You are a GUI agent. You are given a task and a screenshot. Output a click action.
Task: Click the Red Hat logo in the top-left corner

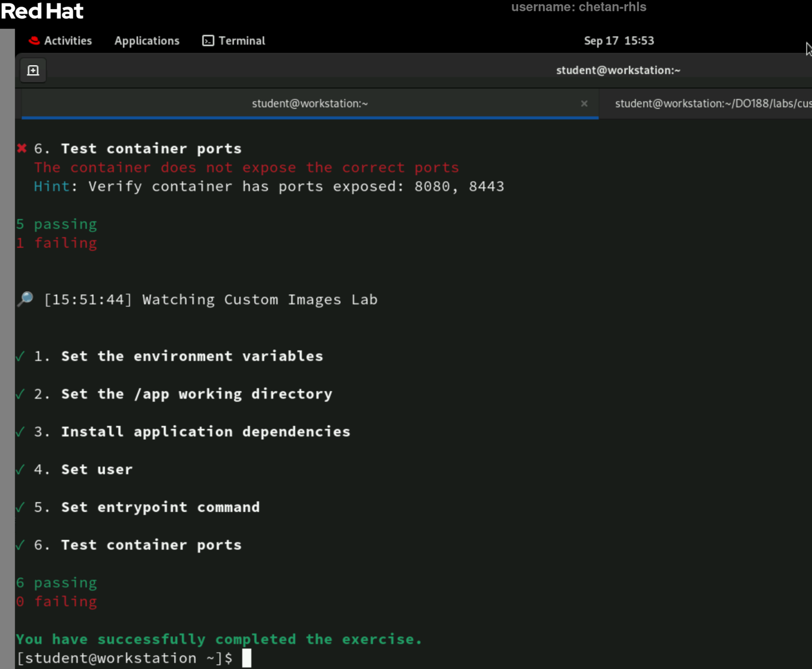pos(41,11)
